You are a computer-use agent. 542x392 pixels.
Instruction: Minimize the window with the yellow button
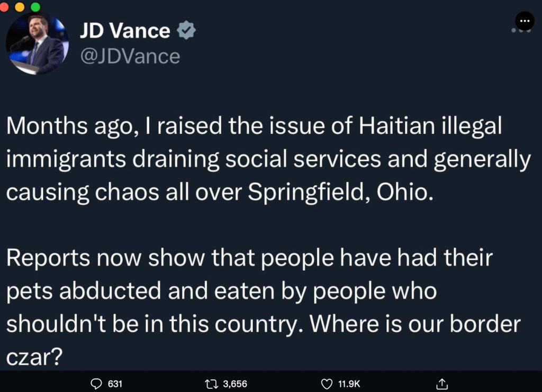tap(21, 7)
